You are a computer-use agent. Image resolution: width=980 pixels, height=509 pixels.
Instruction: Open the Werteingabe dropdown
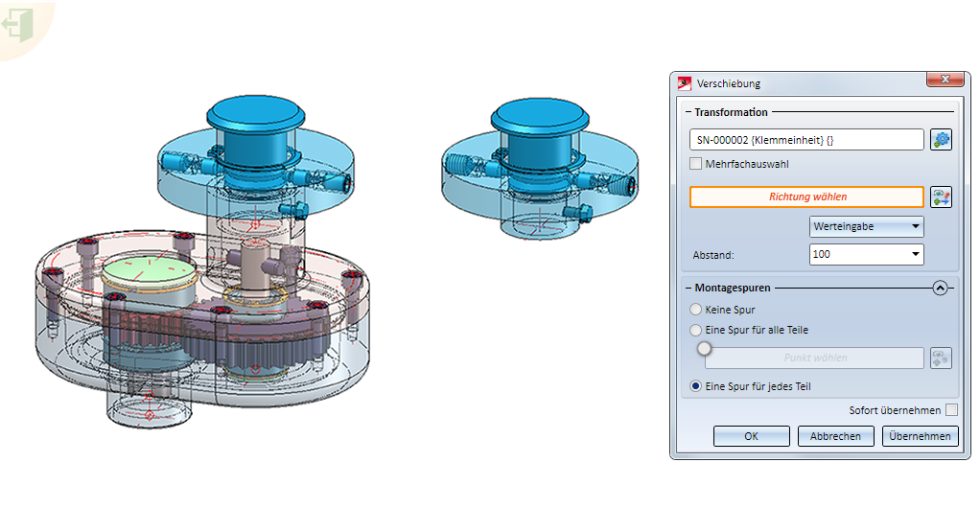[x=866, y=226]
